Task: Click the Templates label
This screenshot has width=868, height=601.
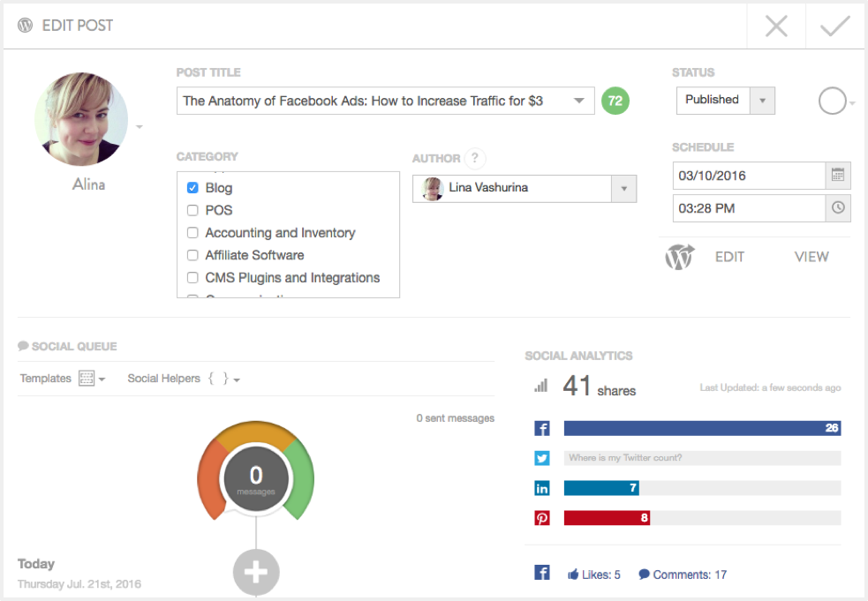Action: click(45, 379)
